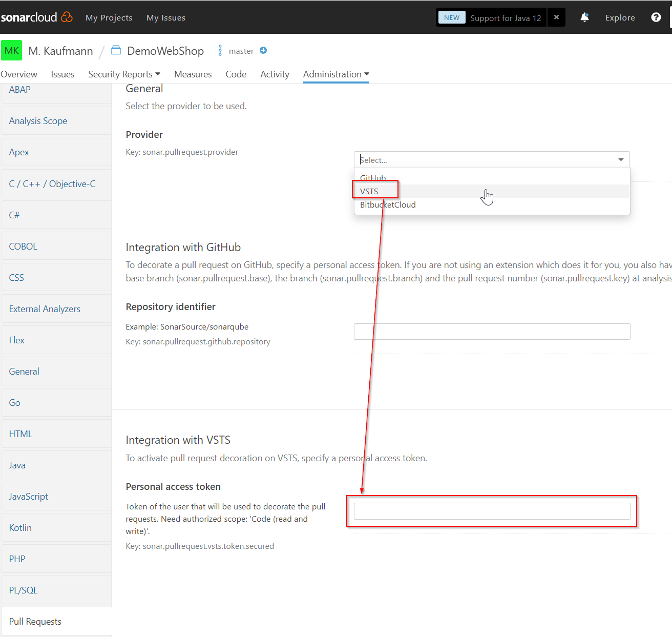The height and width of the screenshot is (637, 672).
Task: Click the Provider select dropdown arrow
Action: (x=621, y=160)
